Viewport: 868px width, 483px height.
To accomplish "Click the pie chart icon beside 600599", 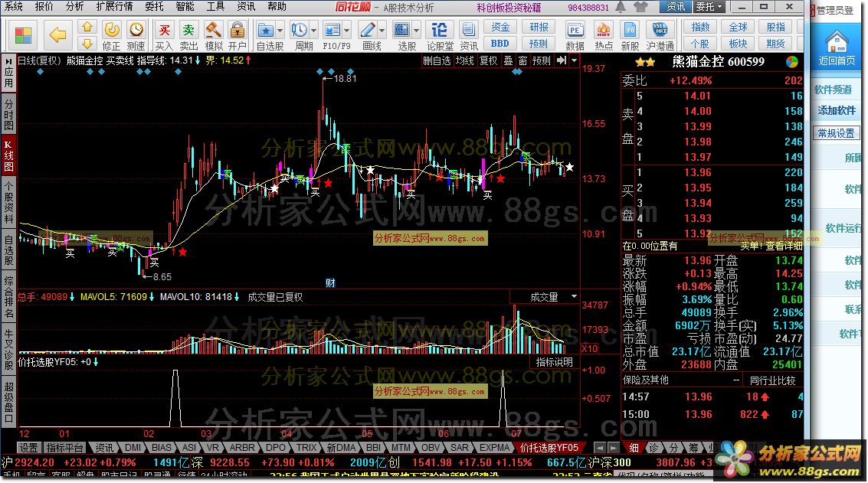I will coord(792,62).
